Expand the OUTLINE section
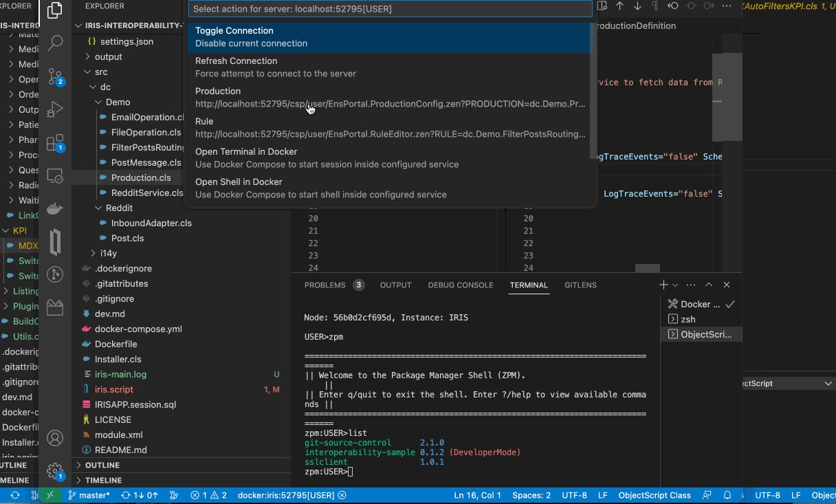The width and height of the screenshot is (836, 504). [102, 465]
